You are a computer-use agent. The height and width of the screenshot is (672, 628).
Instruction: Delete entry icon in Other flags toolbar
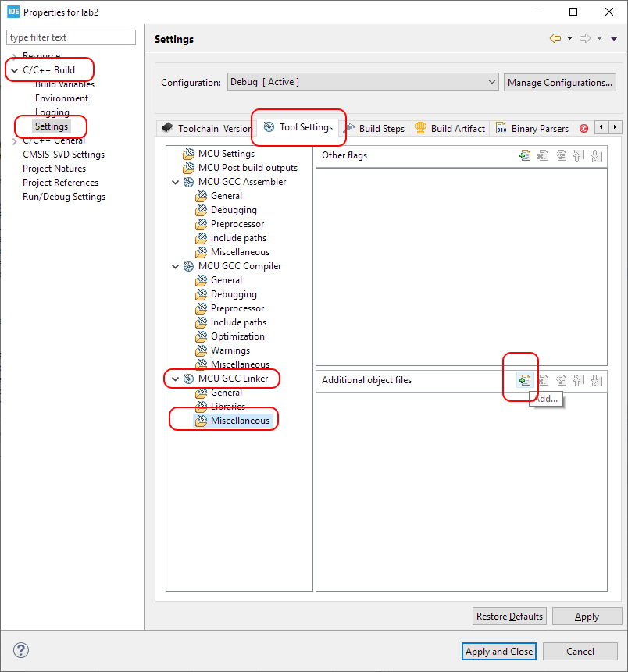(x=543, y=155)
